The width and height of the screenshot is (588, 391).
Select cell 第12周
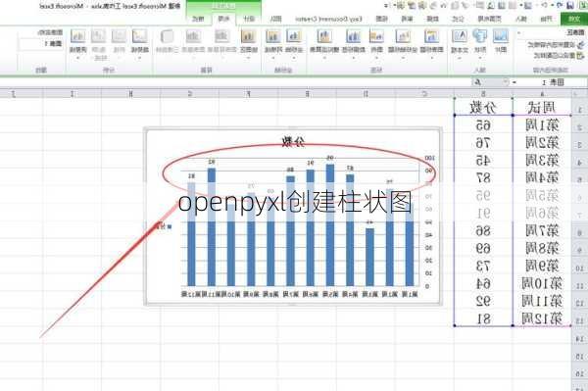point(542,318)
